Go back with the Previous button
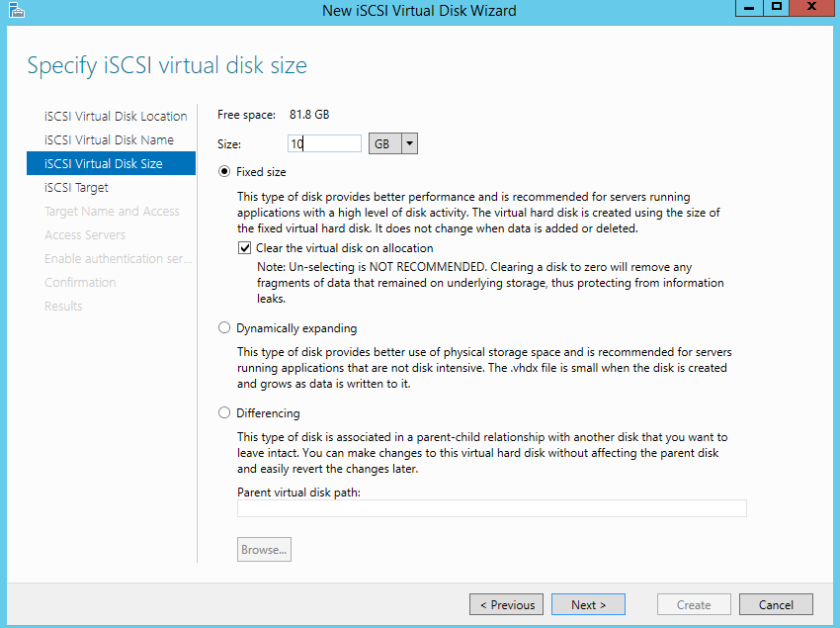Image resolution: width=840 pixels, height=628 pixels. 507,604
